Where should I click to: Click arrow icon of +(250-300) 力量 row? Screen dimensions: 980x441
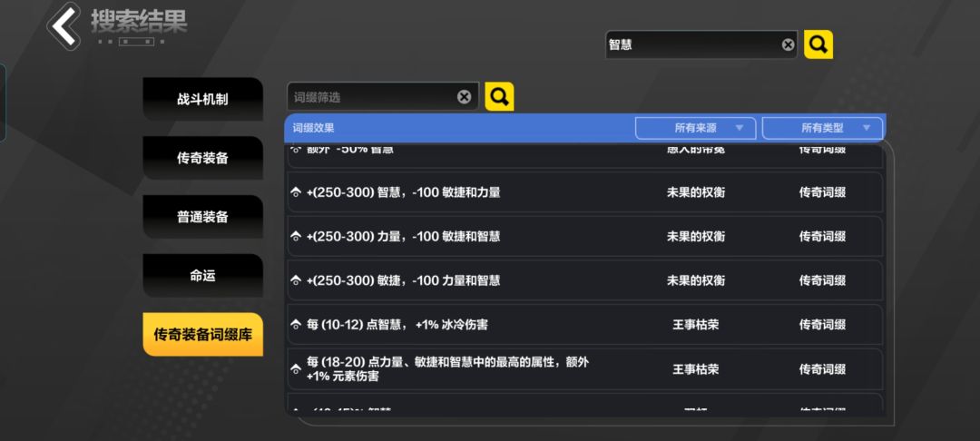coord(296,237)
